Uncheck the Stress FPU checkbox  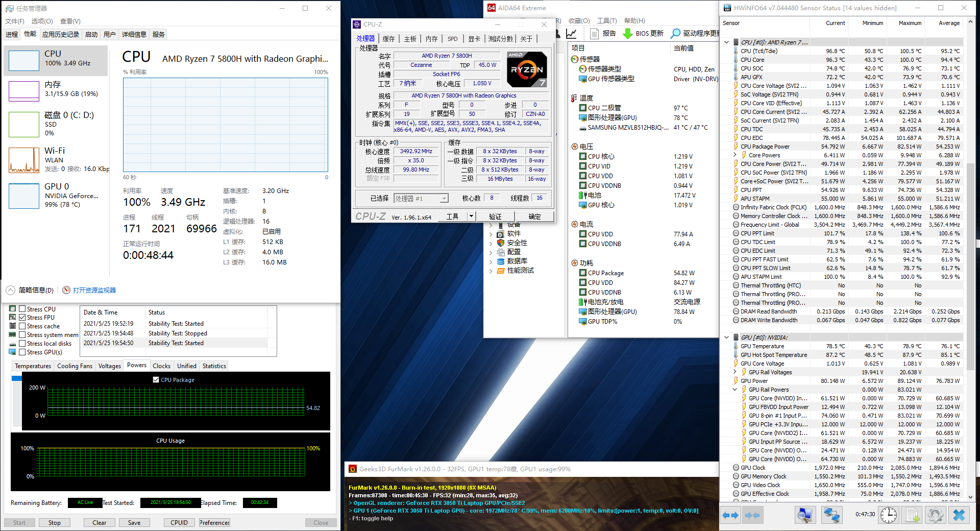click(x=22, y=318)
